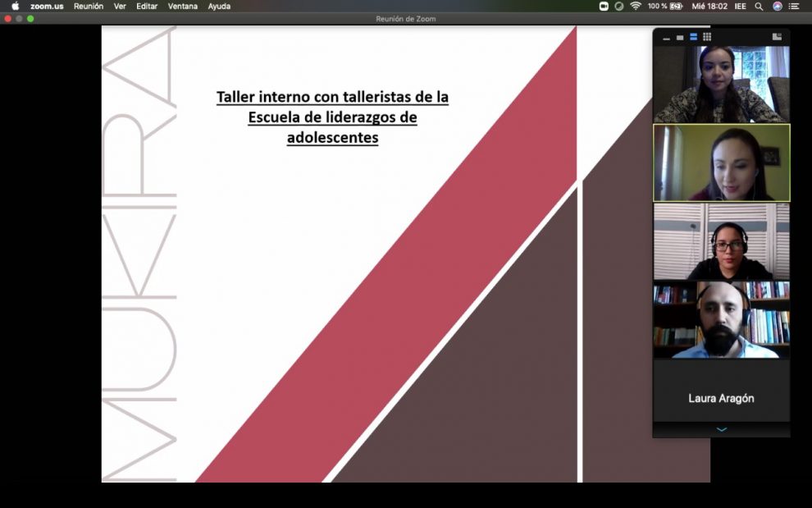Hide the thumbnail video panel

coord(667,37)
